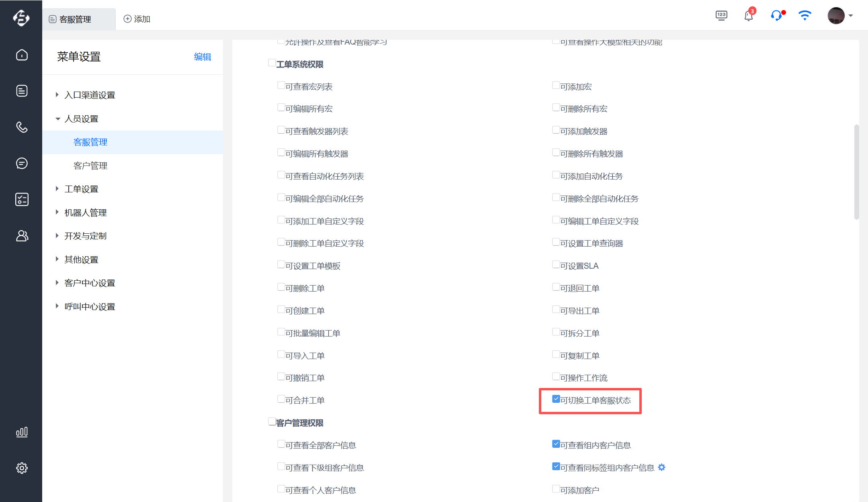This screenshot has height=502, width=868.
Task: Open the user avatar dropdown arrow
Action: [x=851, y=16]
